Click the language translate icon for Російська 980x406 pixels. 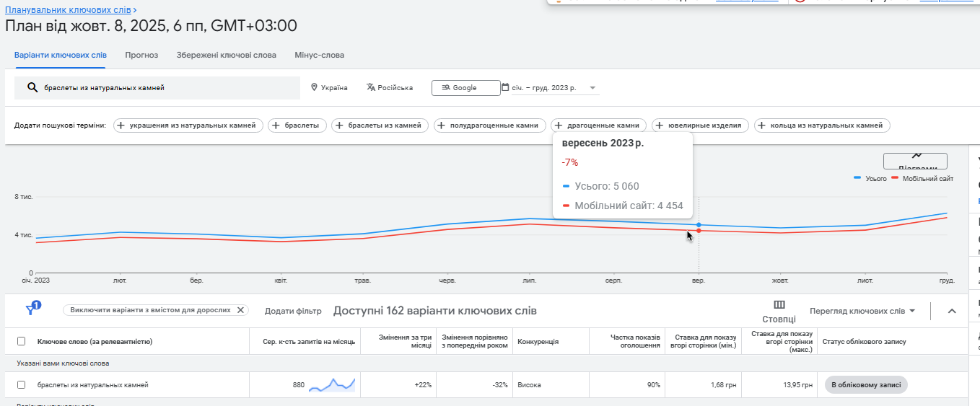[x=371, y=87]
